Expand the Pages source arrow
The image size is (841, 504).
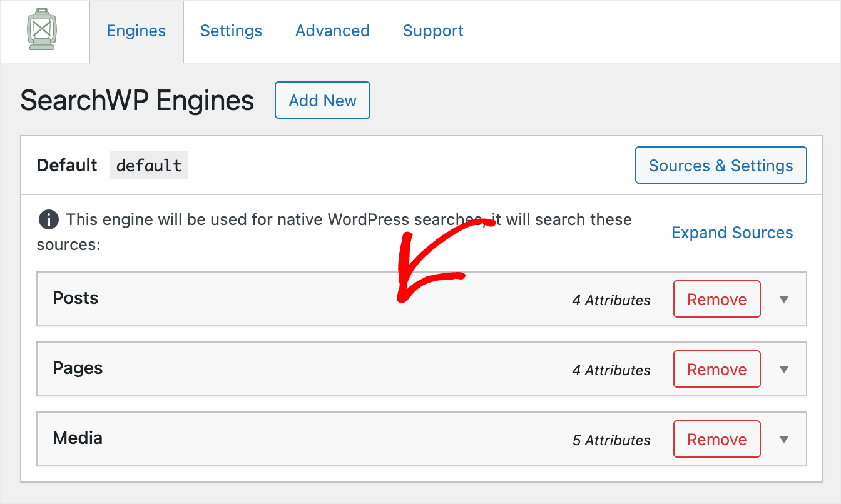pos(784,370)
